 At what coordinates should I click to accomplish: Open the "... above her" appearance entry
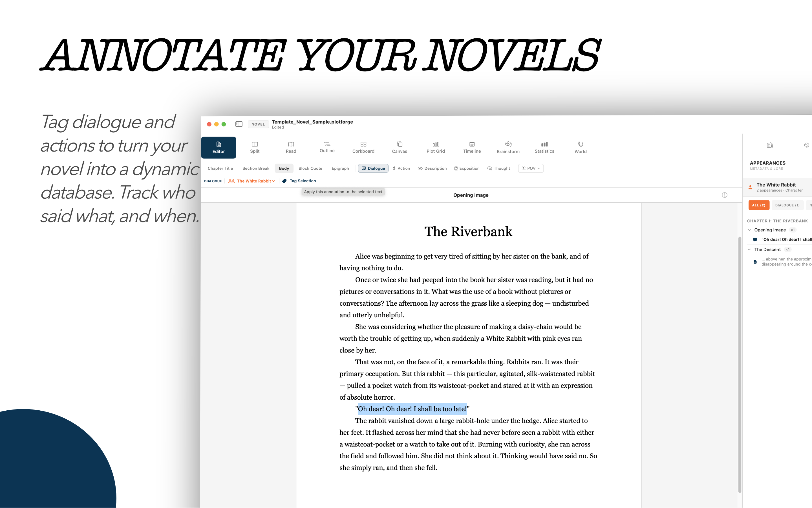[x=783, y=262]
